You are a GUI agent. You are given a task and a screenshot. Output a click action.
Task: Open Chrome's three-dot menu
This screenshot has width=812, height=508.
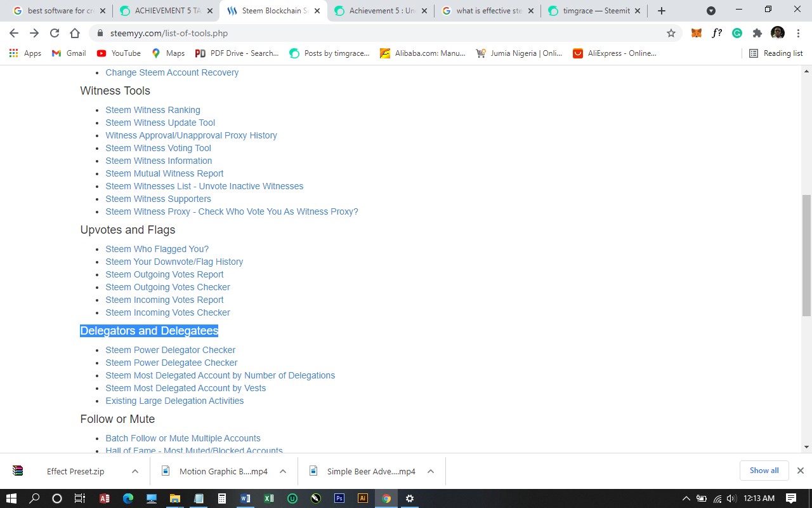coord(798,32)
